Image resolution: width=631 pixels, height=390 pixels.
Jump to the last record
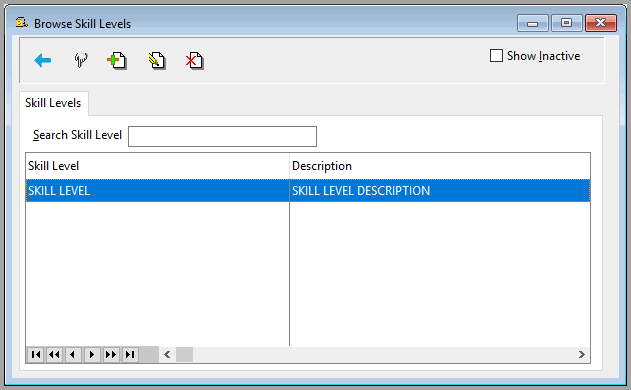click(x=130, y=355)
